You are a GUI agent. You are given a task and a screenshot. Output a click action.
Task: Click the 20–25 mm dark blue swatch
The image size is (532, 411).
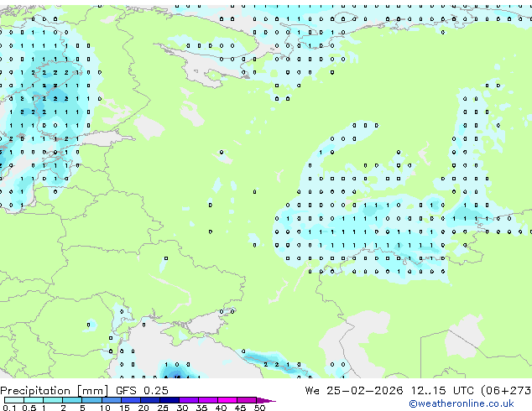click(x=149, y=400)
